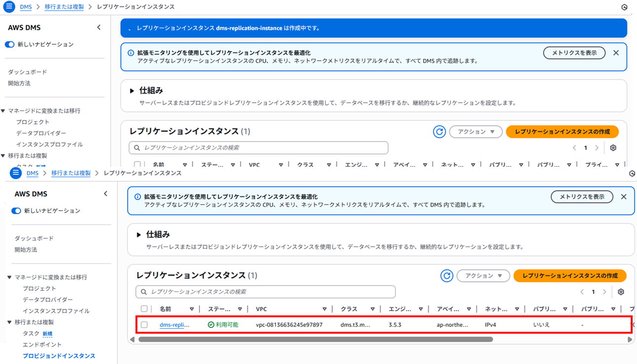
Task: Open the アクション dropdown in the lower screenshot
Action: pyautogui.click(x=483, y=276)
